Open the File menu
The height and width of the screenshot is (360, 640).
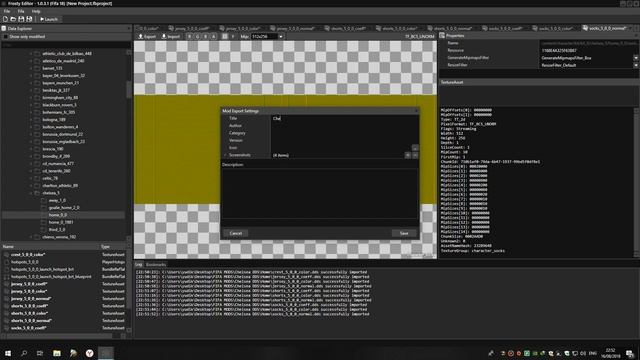(7, 11)
